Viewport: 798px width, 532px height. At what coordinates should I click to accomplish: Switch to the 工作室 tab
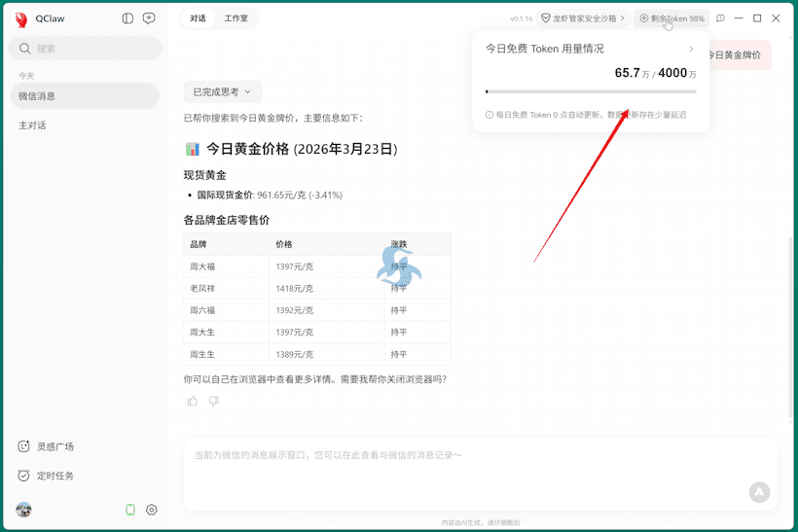pyautogui.click(x=236, y=18)
